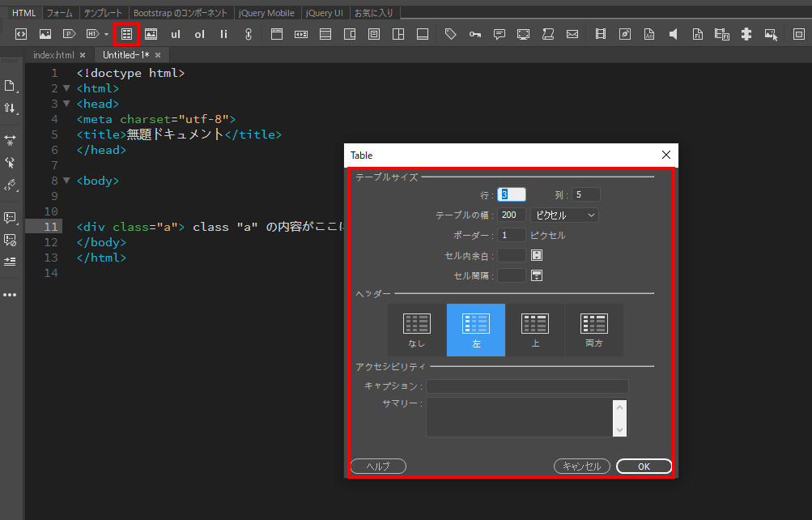The height and width of the screenshot is (520, 812).
Task: Insert an unordered list with ul button
Action: (x=176, y=34)
